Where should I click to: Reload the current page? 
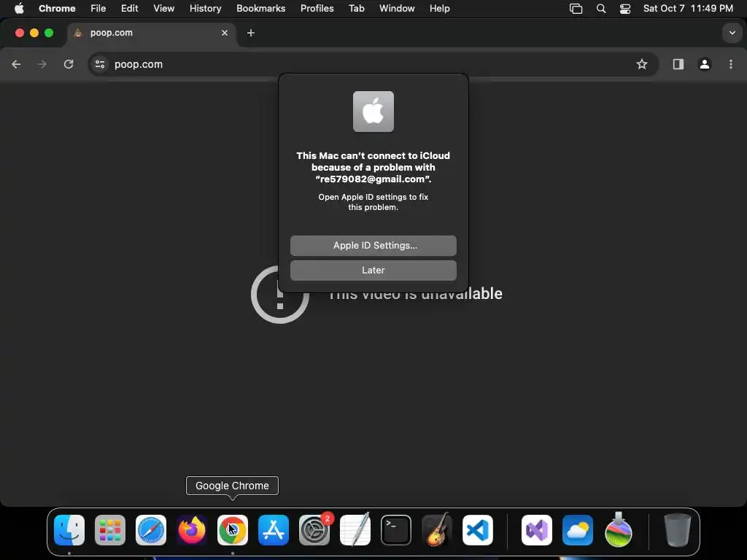click(69, 64)
